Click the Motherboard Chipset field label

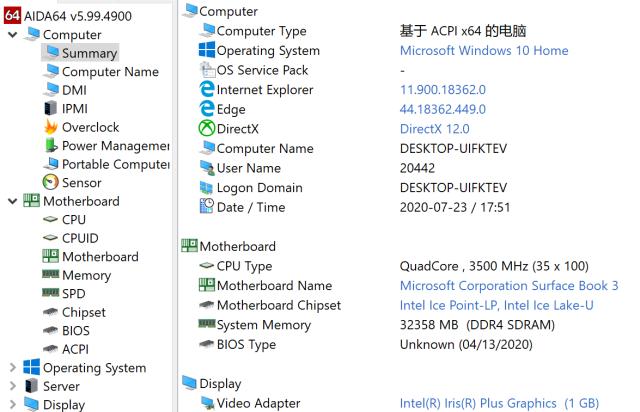point(279,305)
